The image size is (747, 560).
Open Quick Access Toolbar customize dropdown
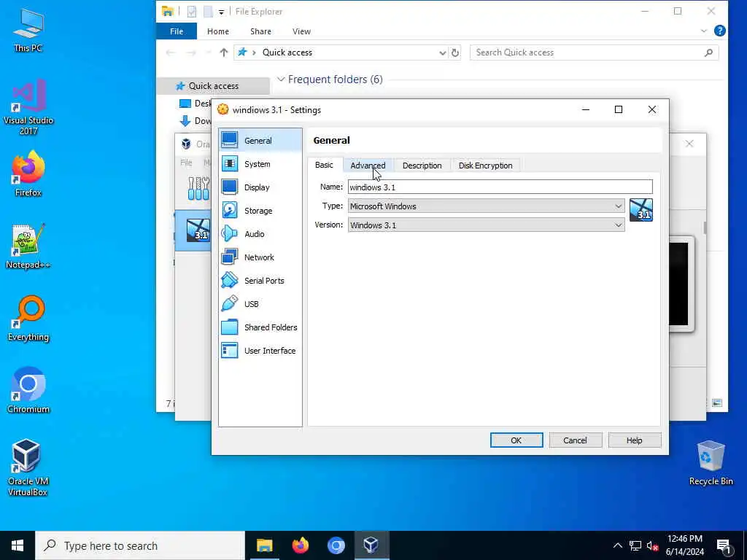(222, 12)
